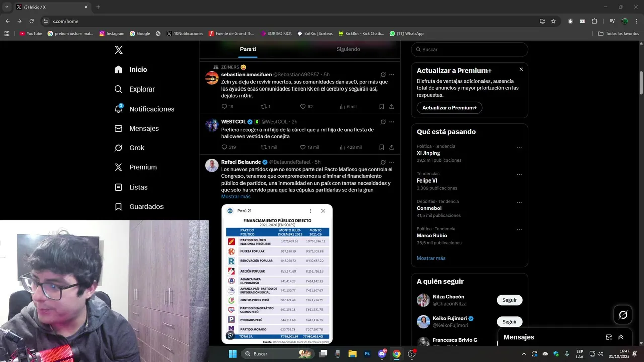Open Todos los favoritos folder
The height and width of the screenshot is (362, 644).
coord(618,34)
